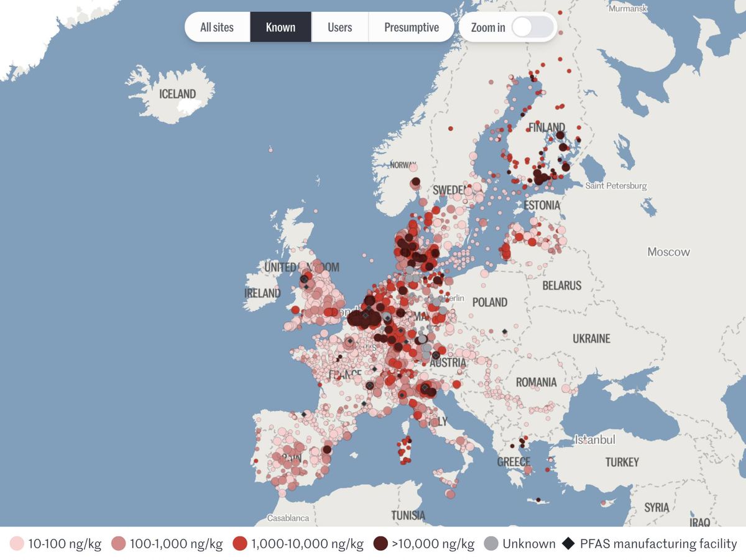Select the diamond facility marker in Poland
This screenshot has width=746, height=560.
tap(505, 331)
